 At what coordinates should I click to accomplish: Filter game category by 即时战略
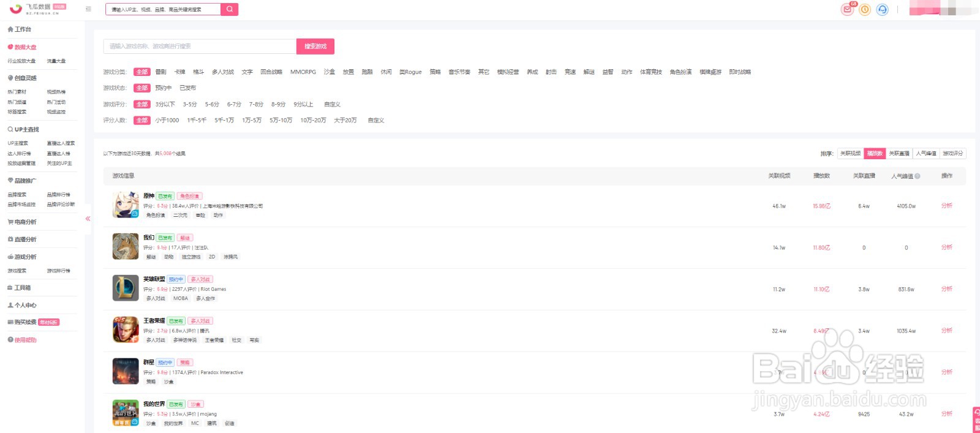coord(740,72)
